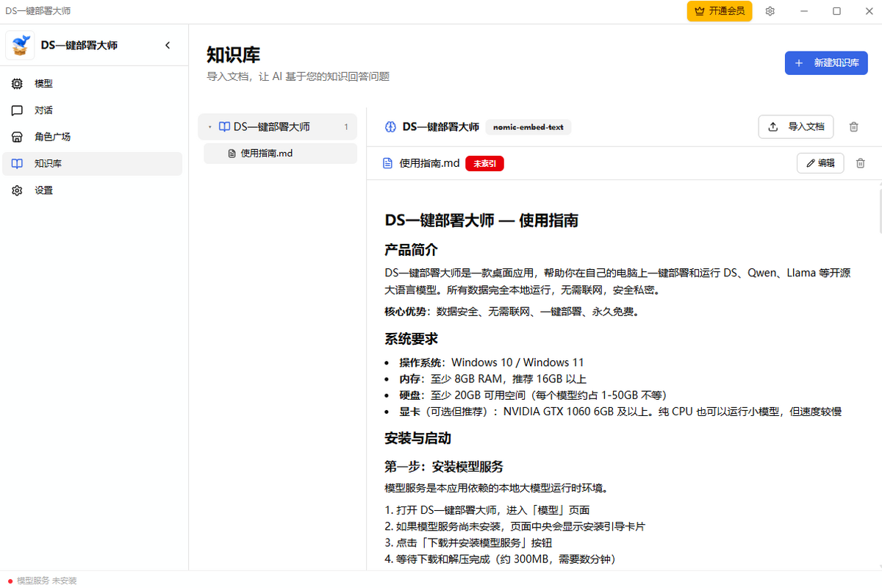Viewport: 882px width, 588px height.
Task: Click the 对话 chat bubble icon
Action: [18, 110]
